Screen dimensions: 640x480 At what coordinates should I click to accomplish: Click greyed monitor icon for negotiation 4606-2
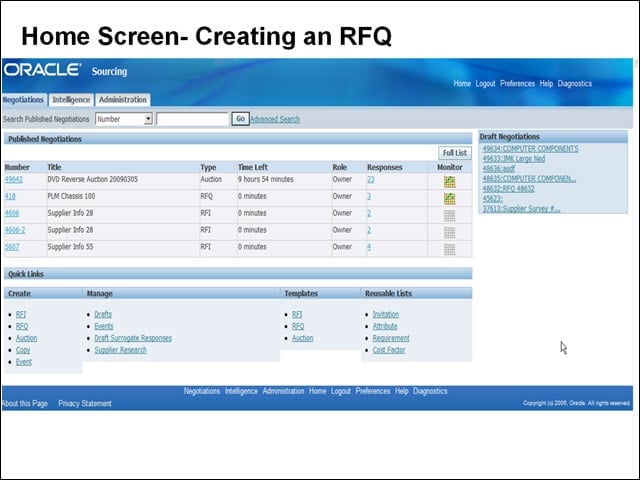click(449, 232)
